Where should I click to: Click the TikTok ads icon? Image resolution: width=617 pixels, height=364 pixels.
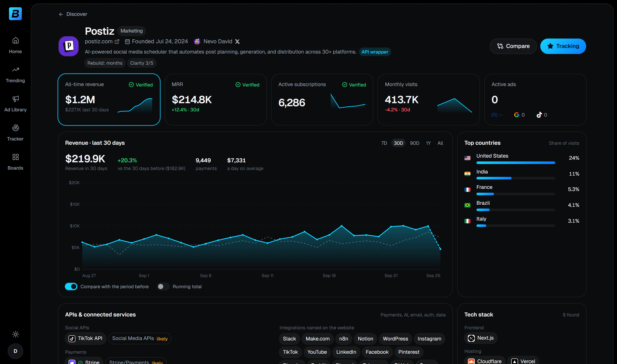tap(539, 115)
